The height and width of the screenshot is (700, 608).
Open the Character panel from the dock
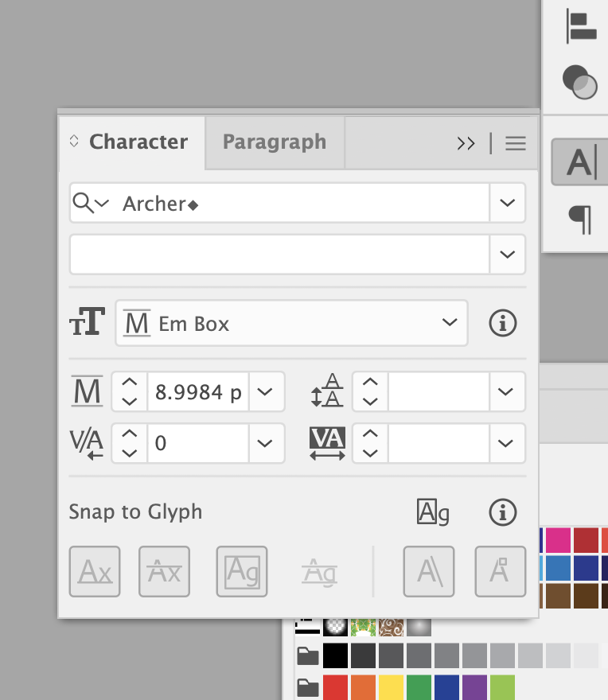(x=580, y=162)
